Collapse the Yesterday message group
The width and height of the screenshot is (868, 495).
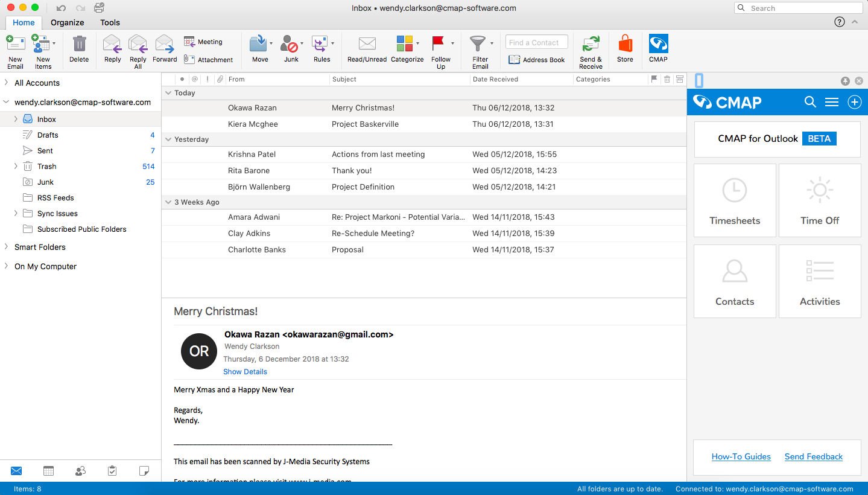[x=168, y=139]
